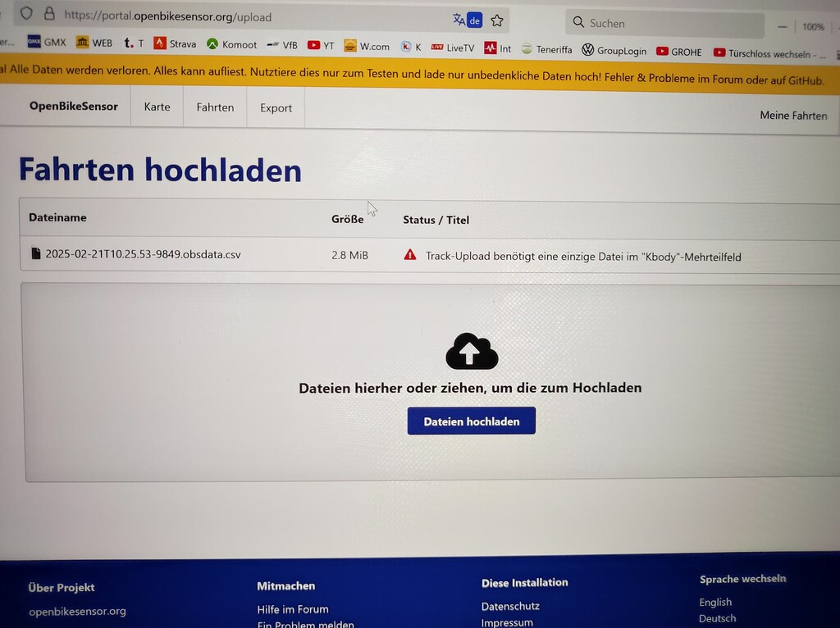This screenshot has height=628, width=840.
Task: Click the lock icon in the address bar
Action: (x=51, y=16)
